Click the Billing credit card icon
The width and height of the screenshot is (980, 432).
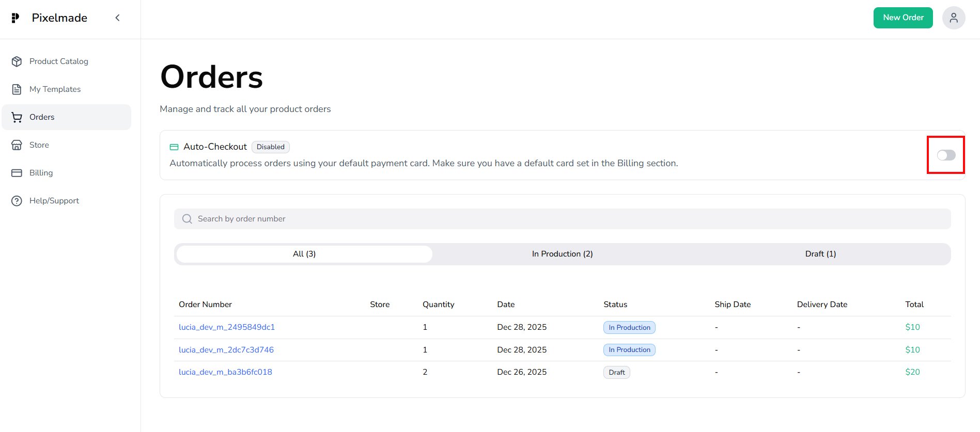[x=17, y=173]
